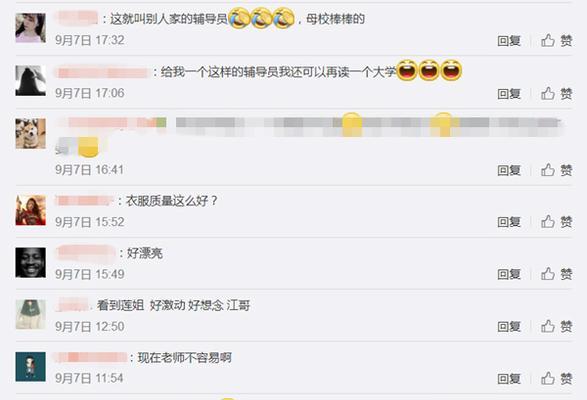
Task: Like the 好漂亮 comment
Action: (x=557, y=274)
